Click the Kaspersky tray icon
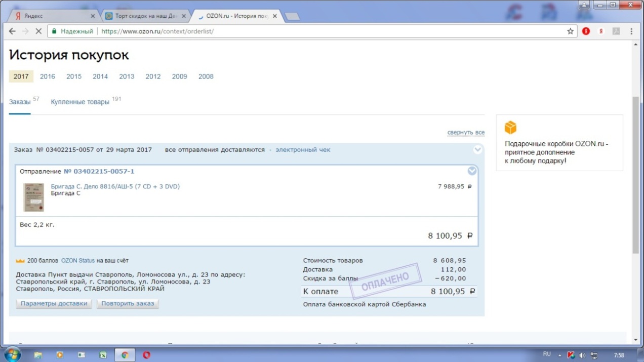644x362 pixels. pyautogui.click(x=571, y=355)
